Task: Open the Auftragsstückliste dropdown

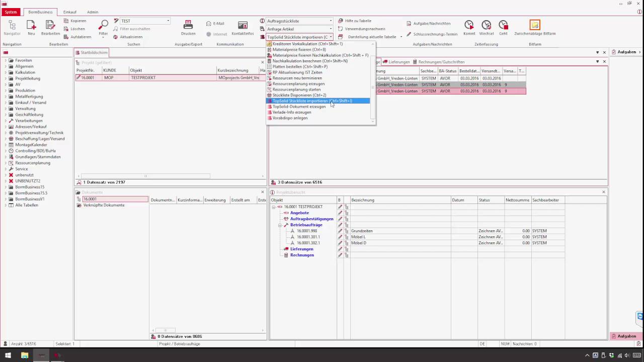Action: (x=331, y=21)
